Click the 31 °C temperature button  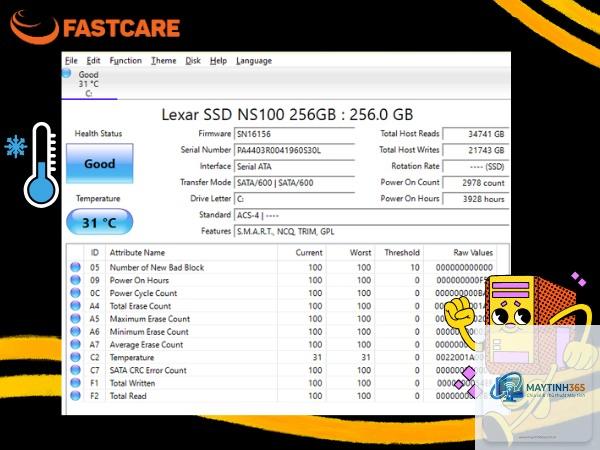(99, 222)
